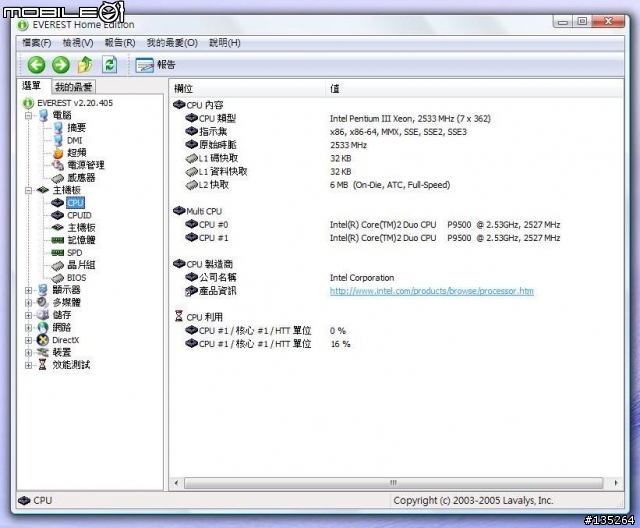
Task: Select the 指示集 row
Action: pos(213,131)
